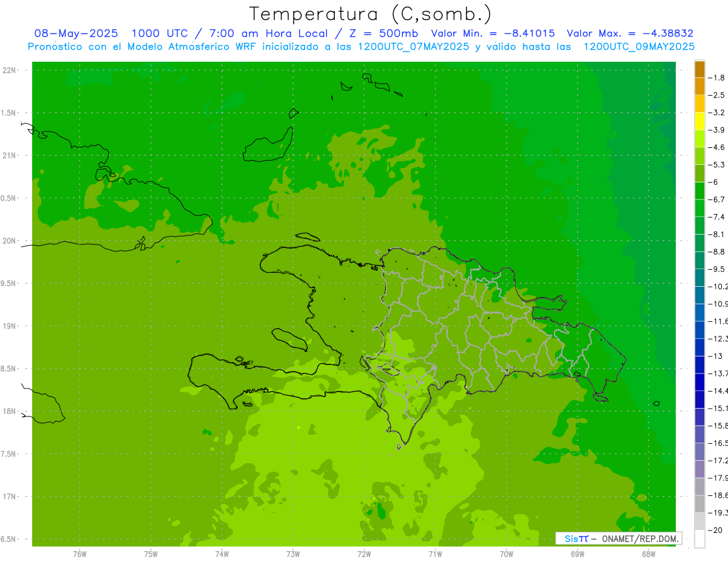Click the '69W' longitude label

click(578, 554)
